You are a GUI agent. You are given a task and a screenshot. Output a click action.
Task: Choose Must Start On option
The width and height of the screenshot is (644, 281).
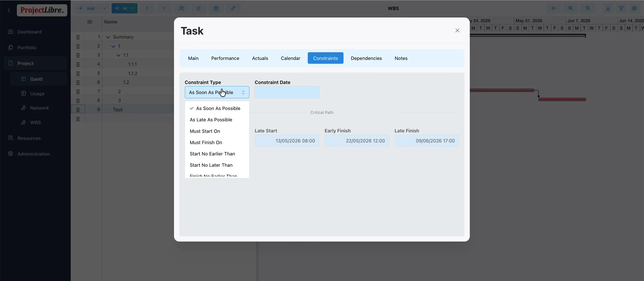pos(217,131)
